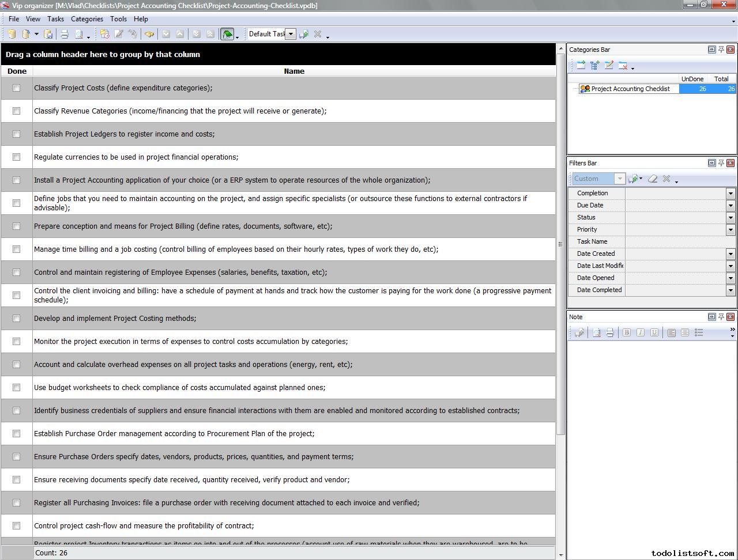This screenshot has height=560, width=738.
Task: Click Edit Category pencil icon in Categories Bar
Action: pos(608,66)
